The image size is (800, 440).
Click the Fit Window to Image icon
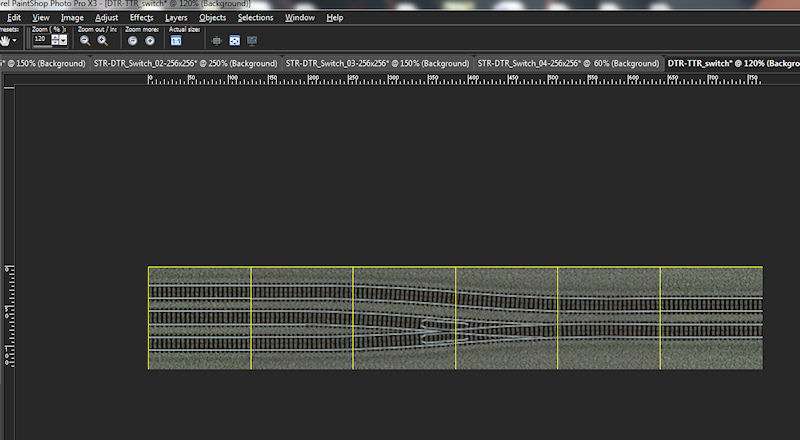[216, 41]
